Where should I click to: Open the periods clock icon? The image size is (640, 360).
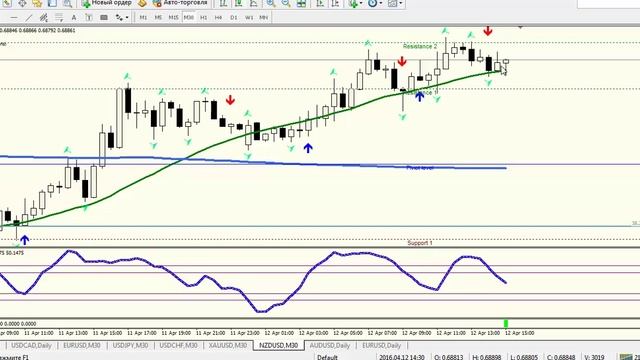pos(372,3)
